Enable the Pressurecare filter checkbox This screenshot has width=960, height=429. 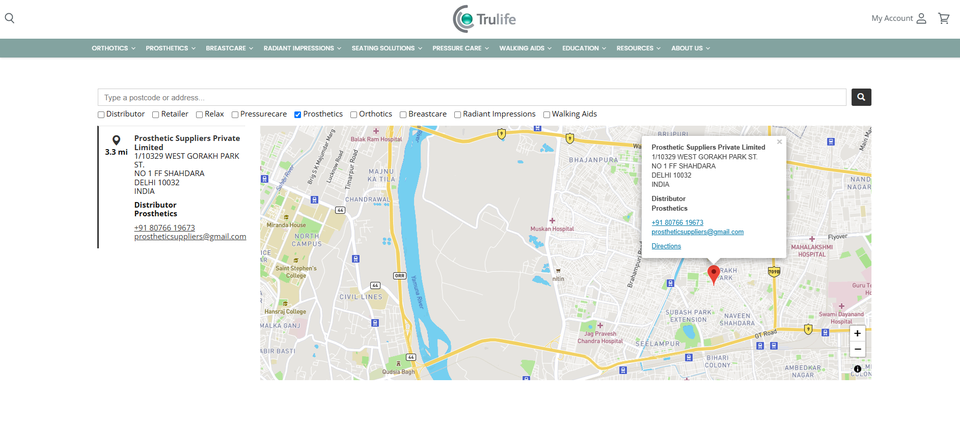pyautogui.click(x=235, y=114)
